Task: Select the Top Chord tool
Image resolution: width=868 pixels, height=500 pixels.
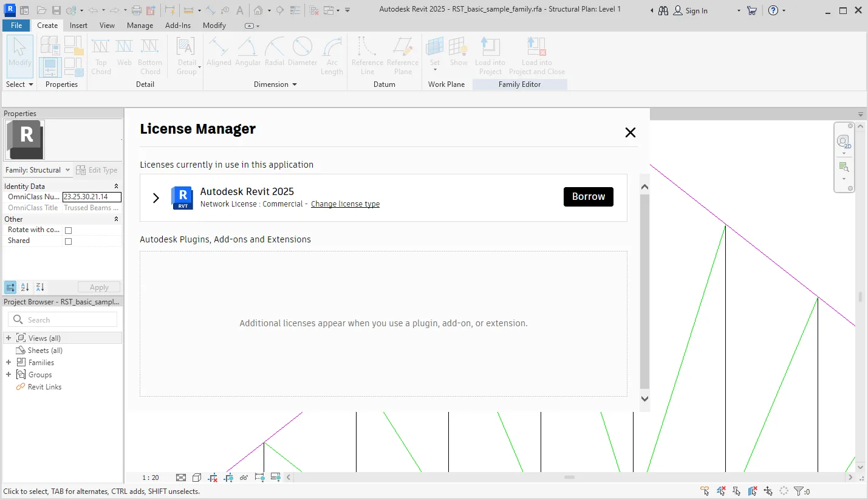Action: 101,55
